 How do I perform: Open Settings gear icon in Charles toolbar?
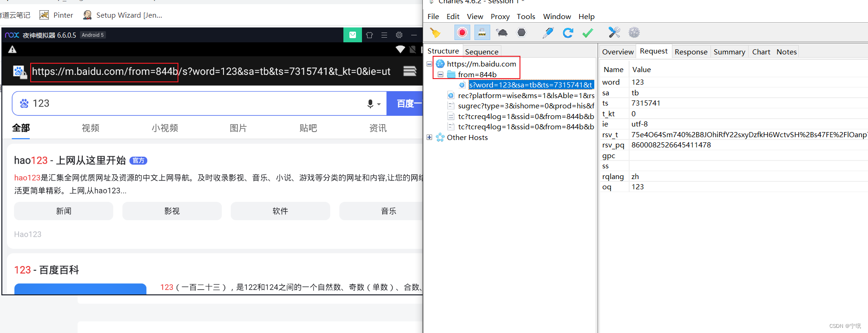pos(634,33)
